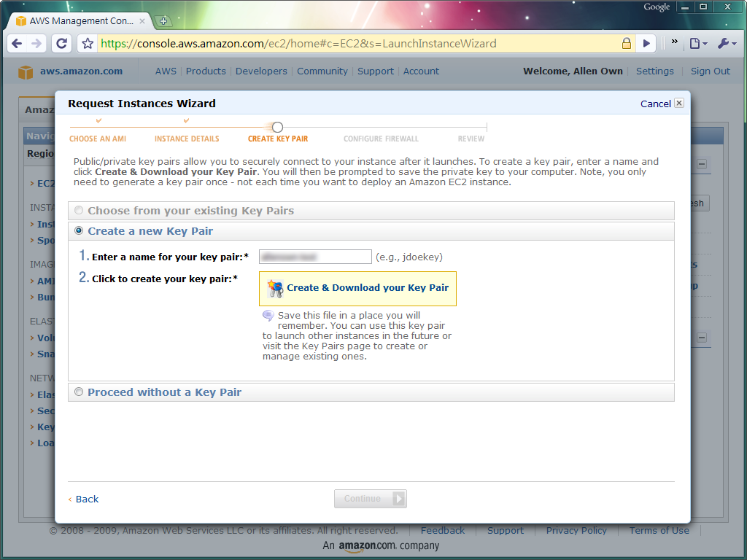
Task: Click the current step circle on progress bar
Action: click(277, 127)
